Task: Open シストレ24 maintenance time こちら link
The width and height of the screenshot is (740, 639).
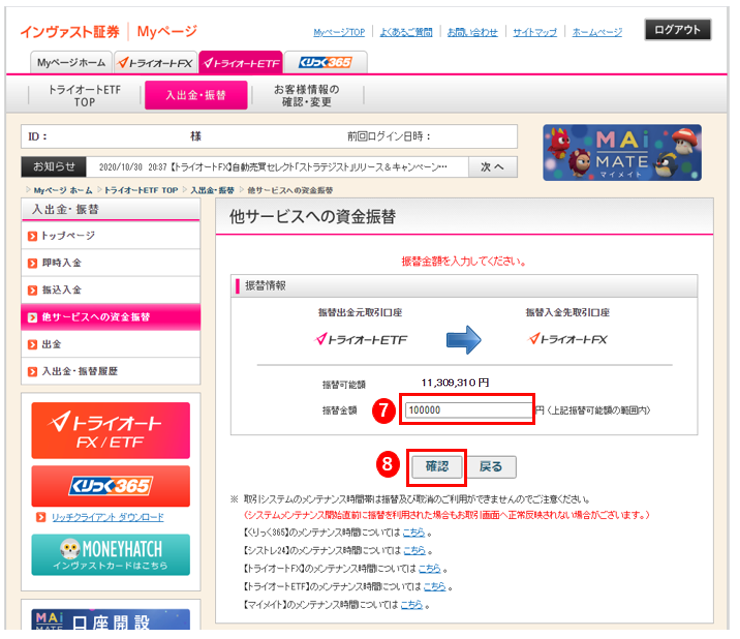Action: (x=415, y=550)
